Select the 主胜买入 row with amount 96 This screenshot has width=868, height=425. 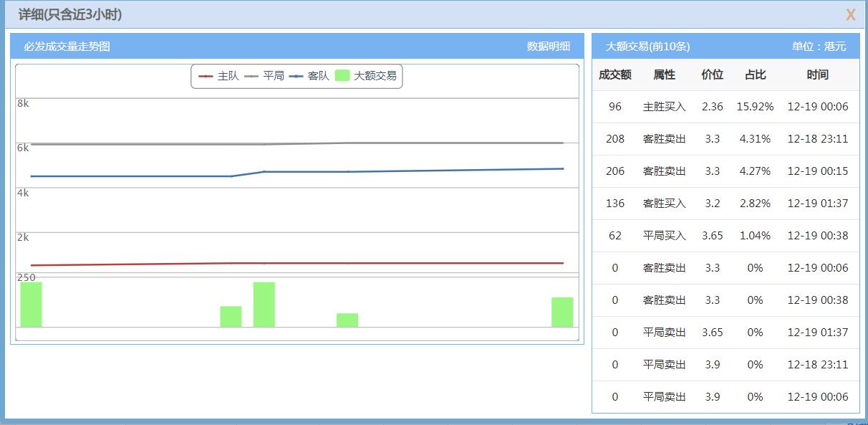tap(724, 106)
